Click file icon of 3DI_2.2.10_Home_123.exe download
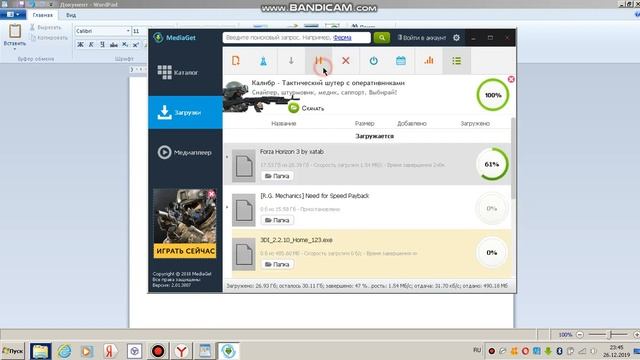 click(244, 254)
